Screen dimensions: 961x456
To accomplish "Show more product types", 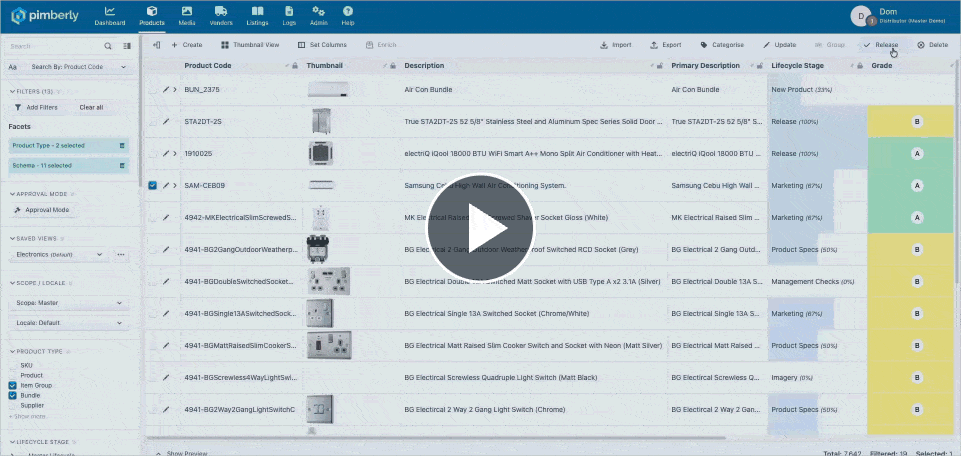I will 27,417.
